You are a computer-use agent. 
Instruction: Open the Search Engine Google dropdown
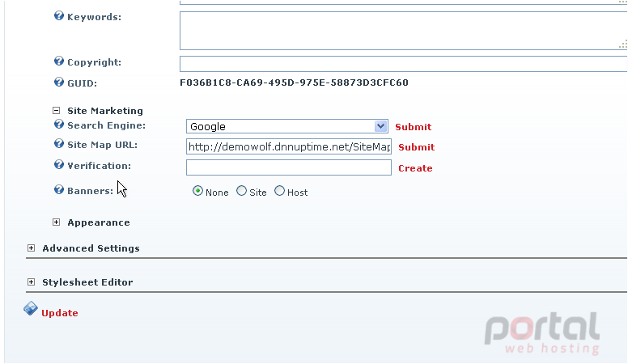(x=286, y=126)
